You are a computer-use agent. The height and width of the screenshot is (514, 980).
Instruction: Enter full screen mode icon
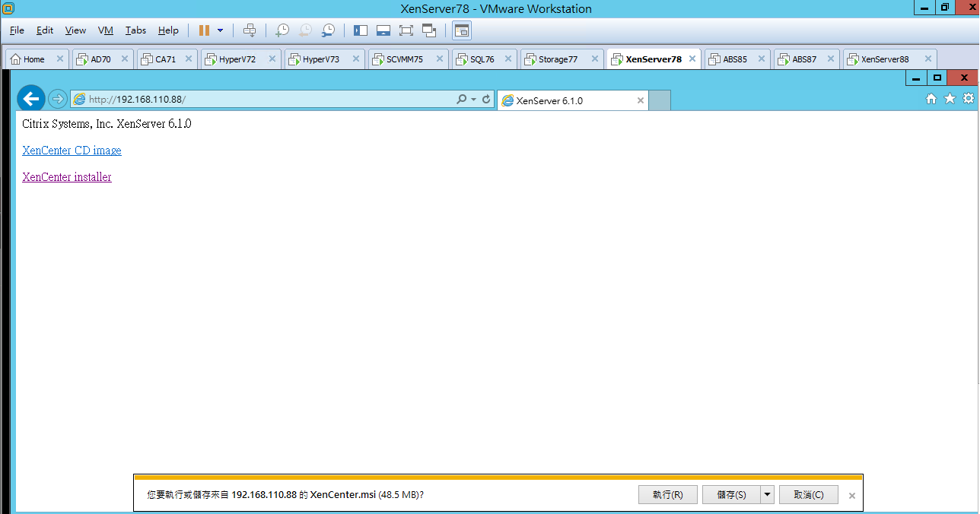(406, 30)
